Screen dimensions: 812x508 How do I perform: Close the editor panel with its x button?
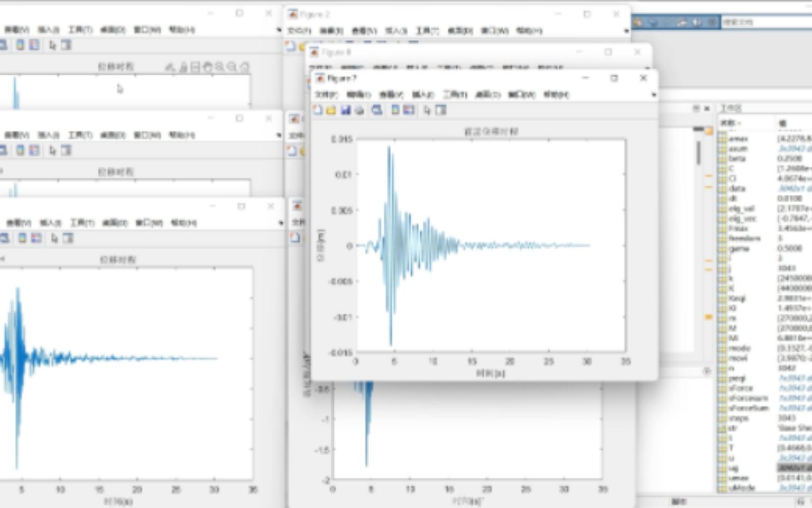coord(707,109)
